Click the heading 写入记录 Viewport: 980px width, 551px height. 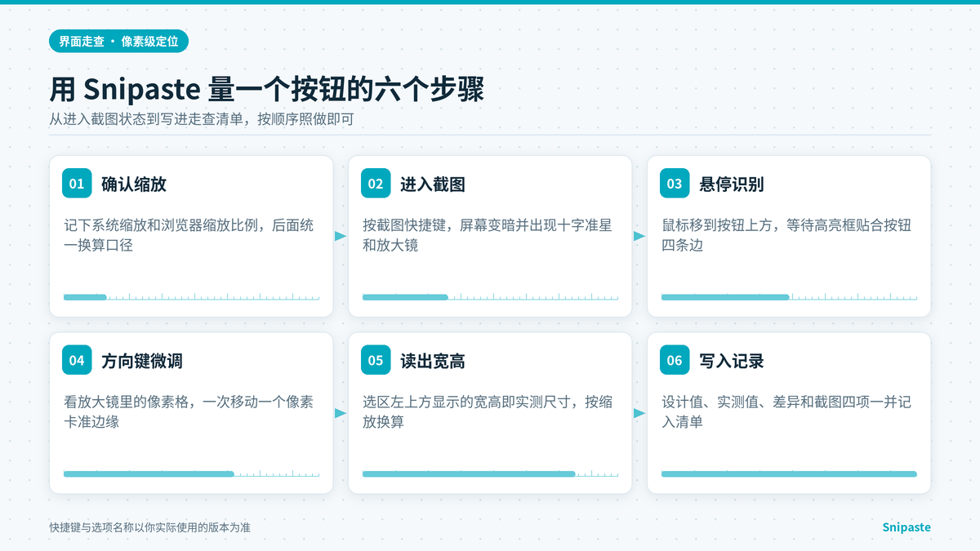click(x=732, y=361)
